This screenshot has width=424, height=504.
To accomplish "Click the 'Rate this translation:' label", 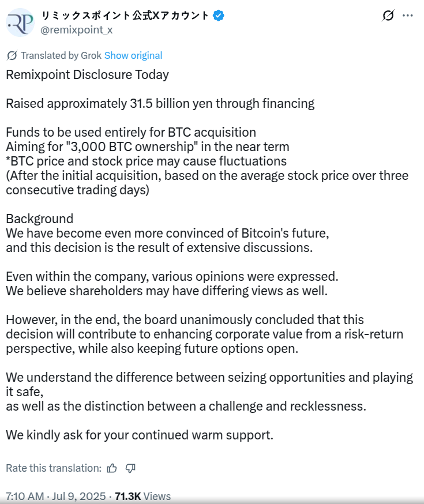I will [x=54, y=468].
